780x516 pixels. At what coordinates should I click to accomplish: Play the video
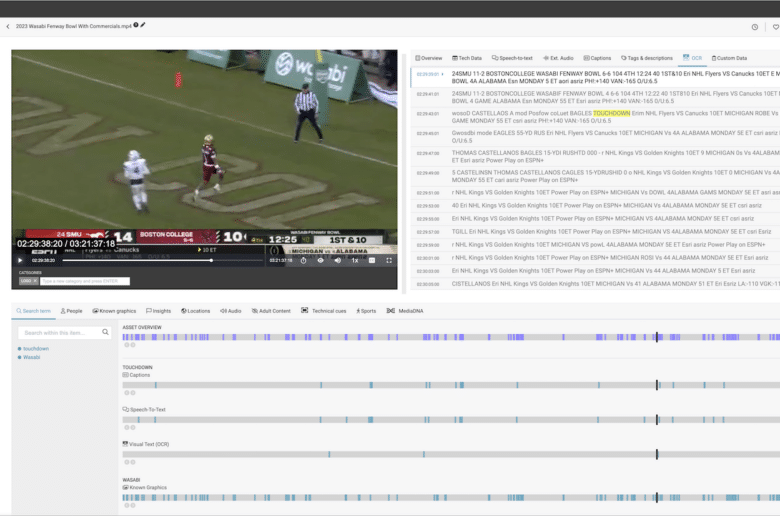[20, 260]
